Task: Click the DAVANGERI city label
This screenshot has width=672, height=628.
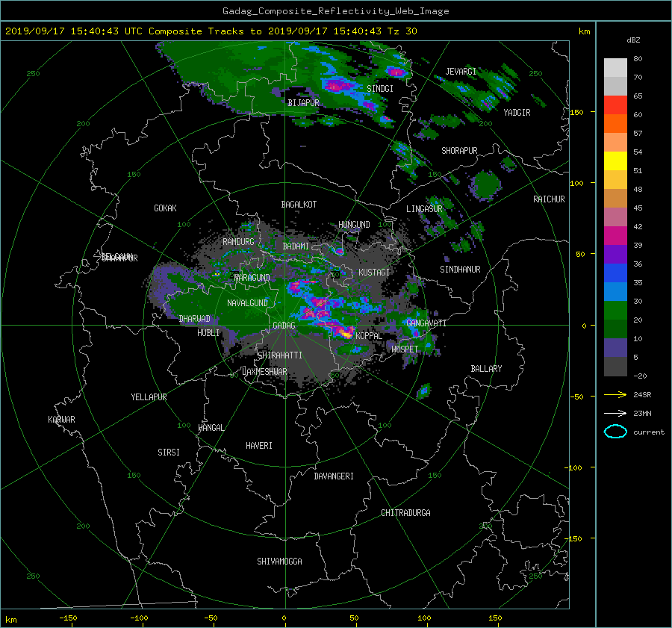Action: (334, 476)
